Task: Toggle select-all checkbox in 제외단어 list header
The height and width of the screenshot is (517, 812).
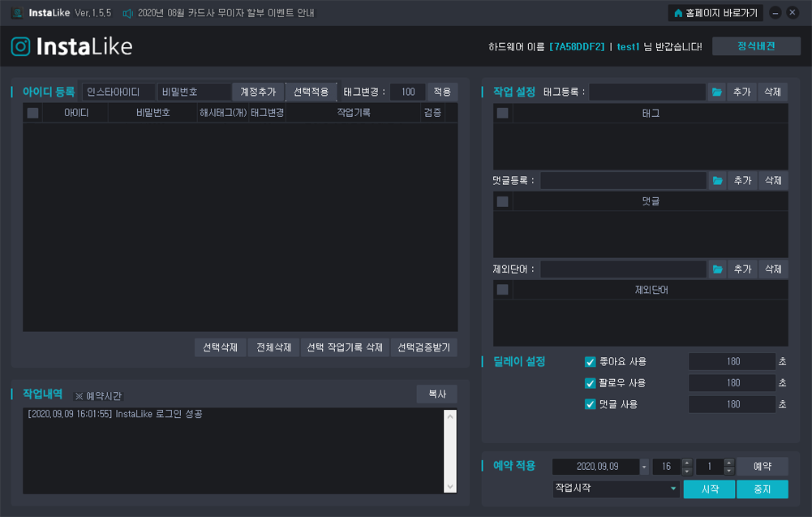Action: tap(502, 290)
